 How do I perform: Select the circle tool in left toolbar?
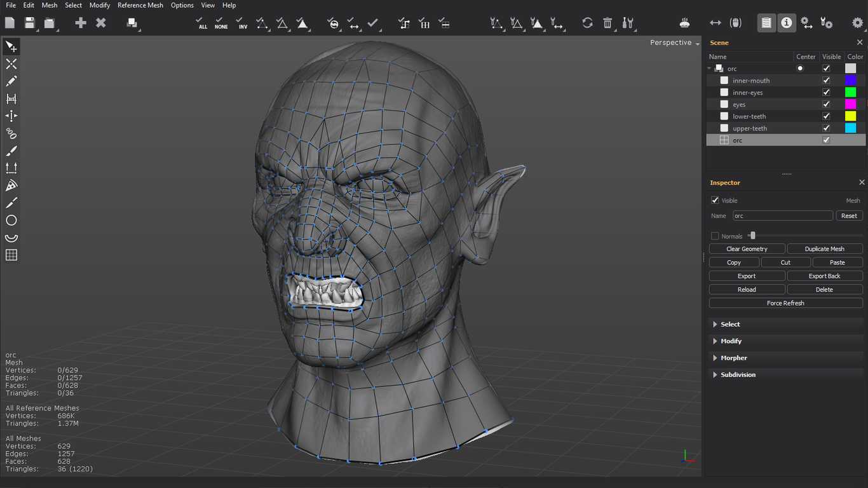point(11,220)
